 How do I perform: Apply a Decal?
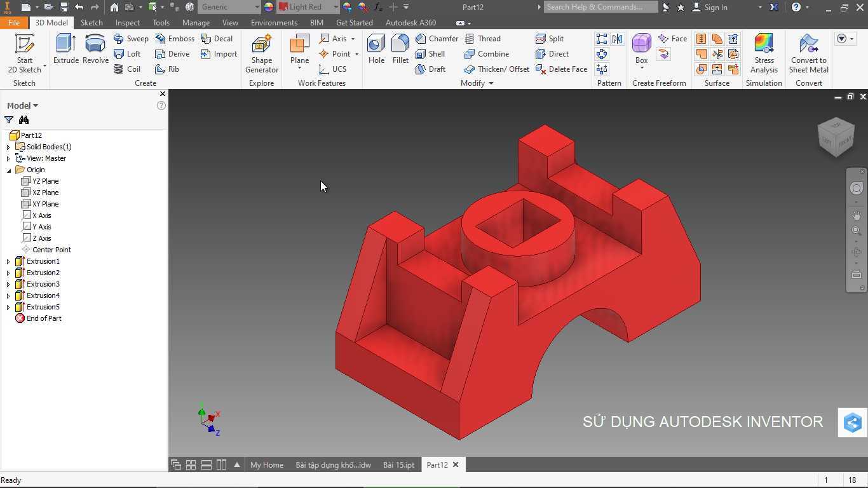tap(217, 39)
